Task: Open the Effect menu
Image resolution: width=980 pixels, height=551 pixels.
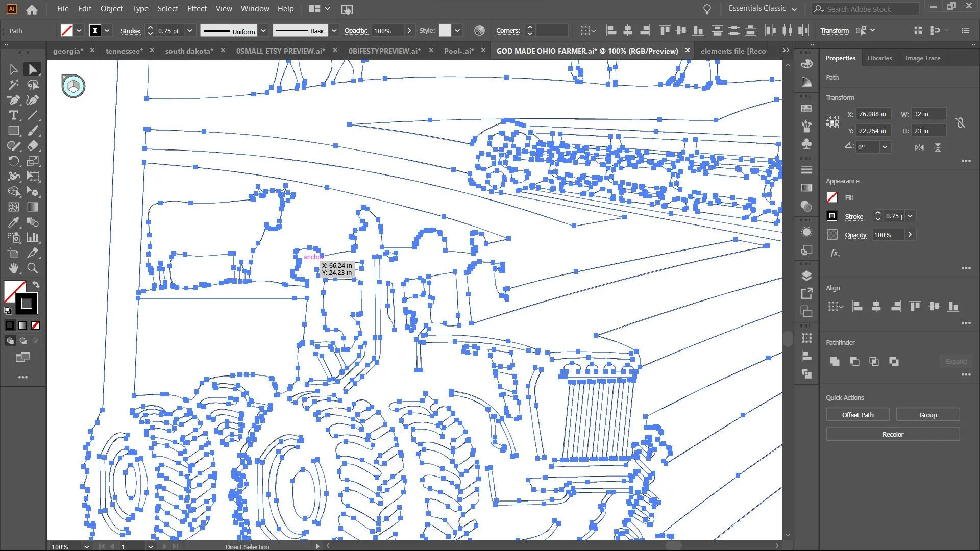Action: 197,9
